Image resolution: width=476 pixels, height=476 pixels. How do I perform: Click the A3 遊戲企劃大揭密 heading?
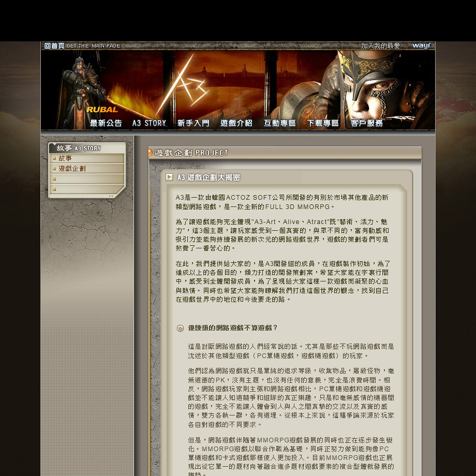click(209, 177)
